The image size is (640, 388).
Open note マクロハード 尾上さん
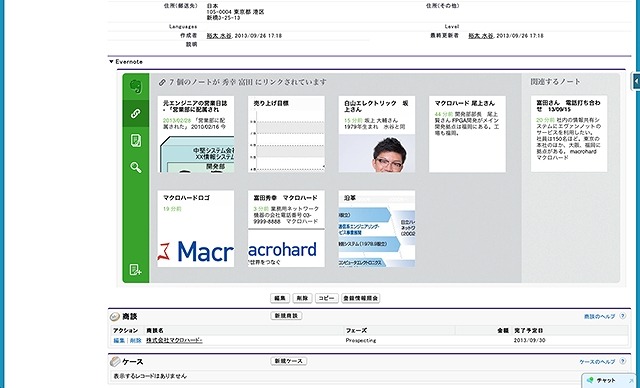coord(467,134)
